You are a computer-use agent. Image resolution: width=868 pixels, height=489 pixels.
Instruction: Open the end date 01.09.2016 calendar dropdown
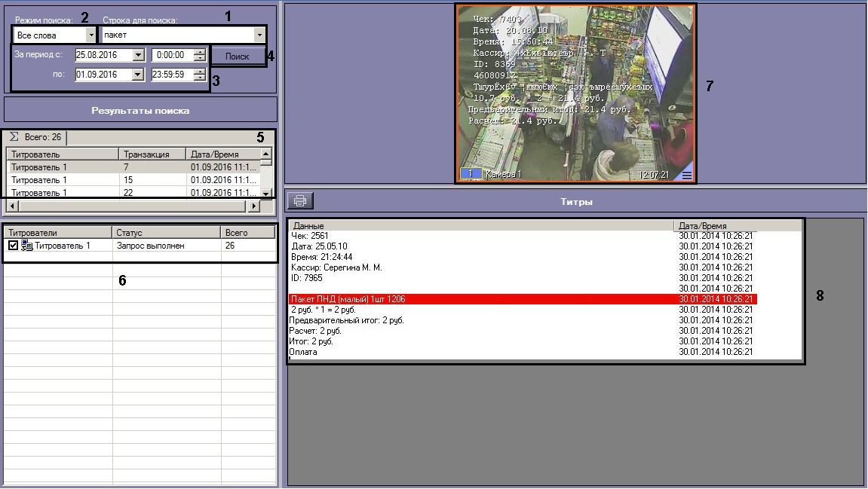pyautogui.click(x=137, y=75)
